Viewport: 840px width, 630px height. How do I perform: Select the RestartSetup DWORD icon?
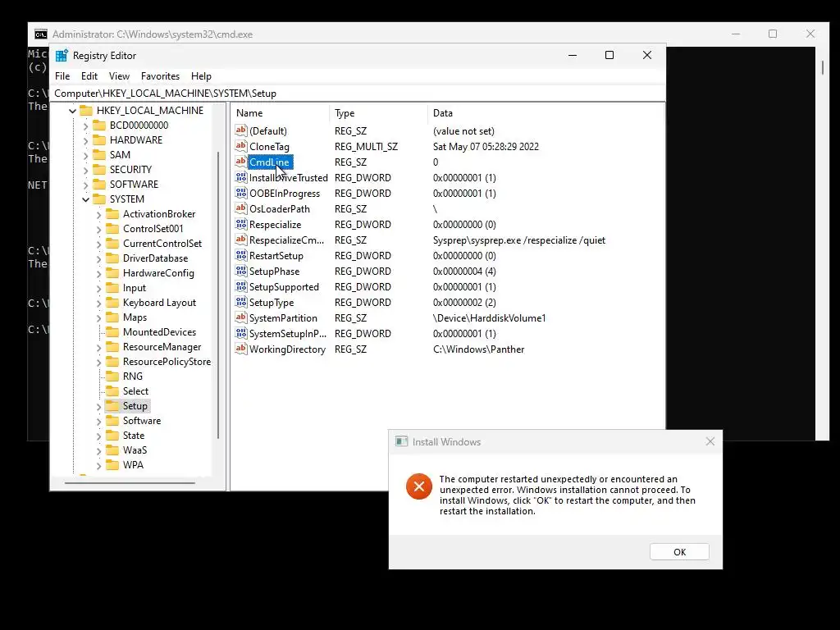pos(241,255)
